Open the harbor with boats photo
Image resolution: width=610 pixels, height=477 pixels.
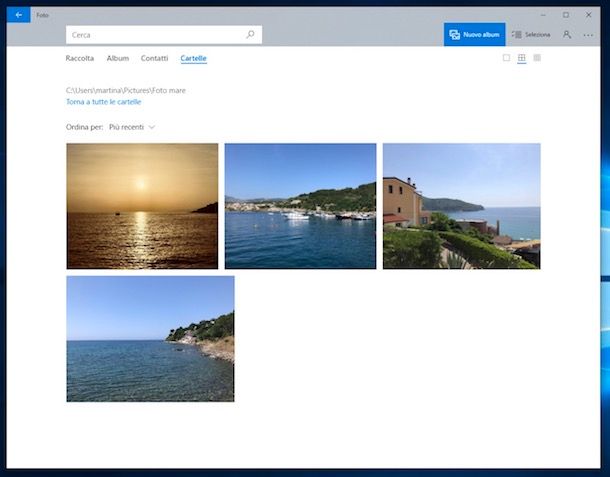tap(300, 206)
